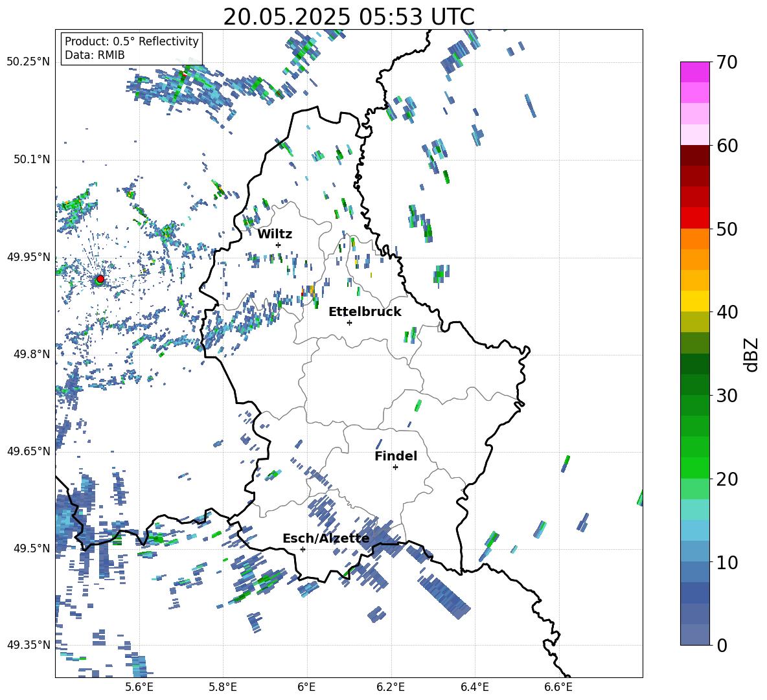The width and height of the screenshot is (767, 700).
Task: Click the plot title date and time
Action: tap(349, 17)
